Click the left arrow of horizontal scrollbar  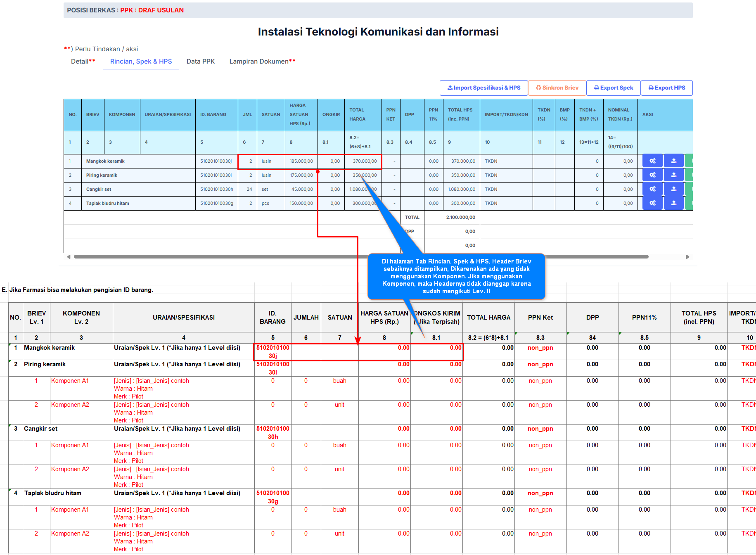69,257
